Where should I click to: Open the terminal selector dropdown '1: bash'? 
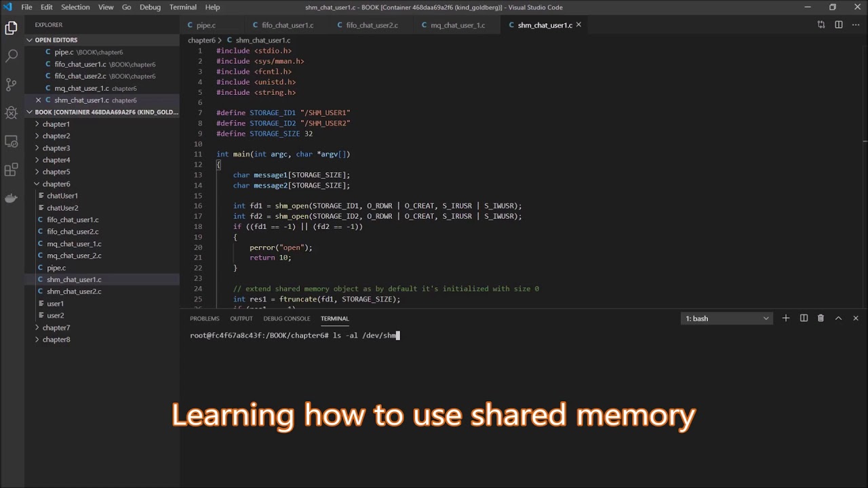727,319
